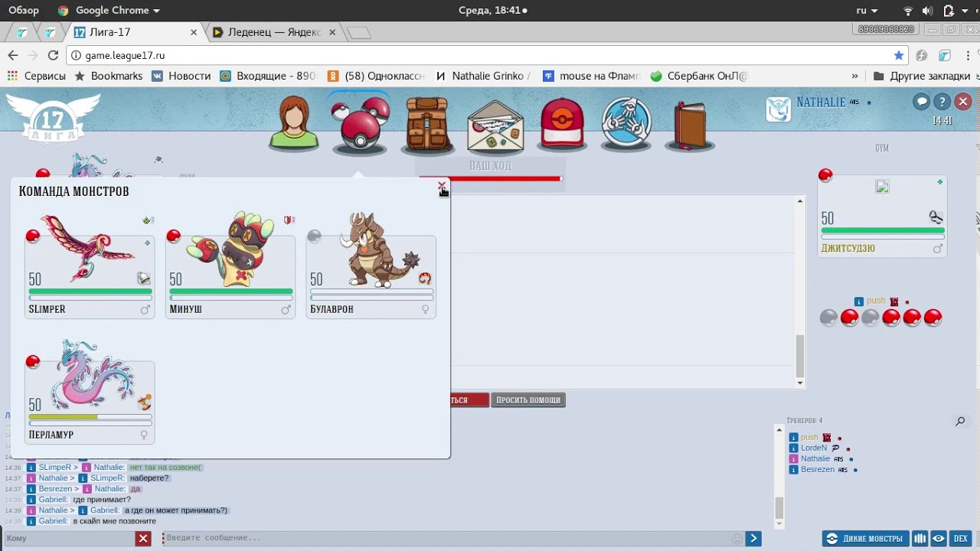Open the help question mark icon
Viewport: 980px width, 551px height.
(x=942, y=102)
